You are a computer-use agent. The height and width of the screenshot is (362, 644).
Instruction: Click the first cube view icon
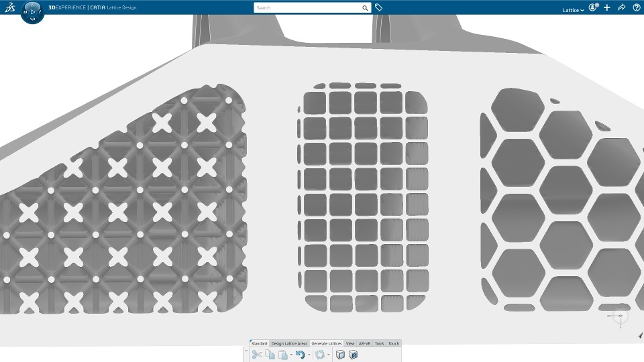click(340, 355)
